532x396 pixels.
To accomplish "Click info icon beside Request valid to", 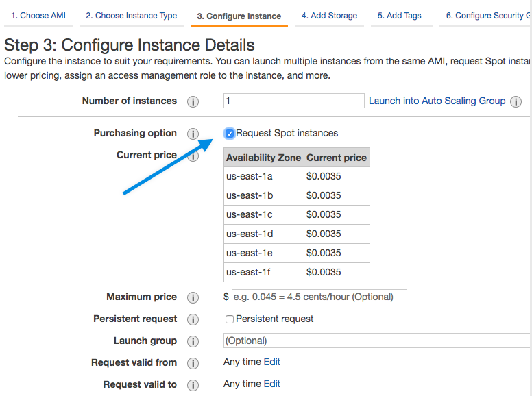I will click(193, 385).
